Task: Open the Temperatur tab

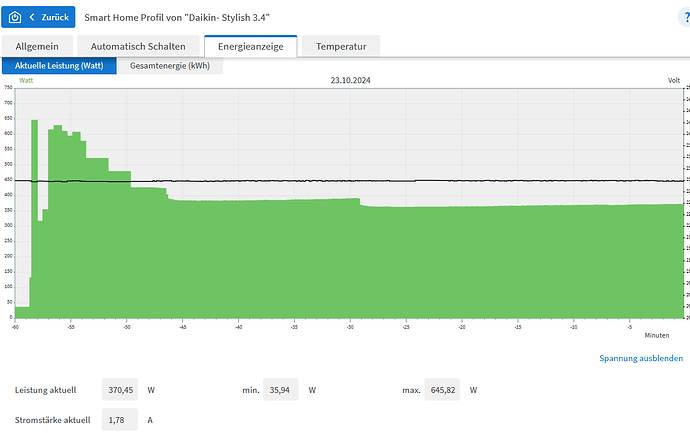Action: [x=341, y=46]
